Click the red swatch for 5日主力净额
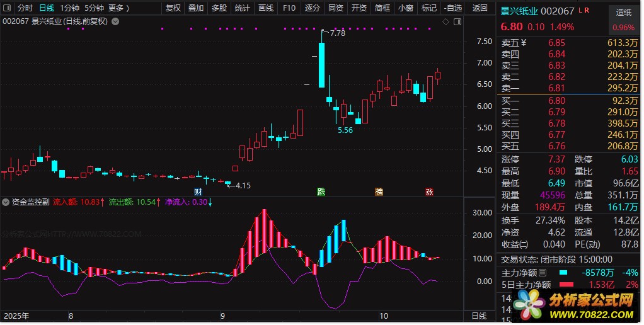The width and height of the screenshot is (644, 325). click(x=566, y=285)
